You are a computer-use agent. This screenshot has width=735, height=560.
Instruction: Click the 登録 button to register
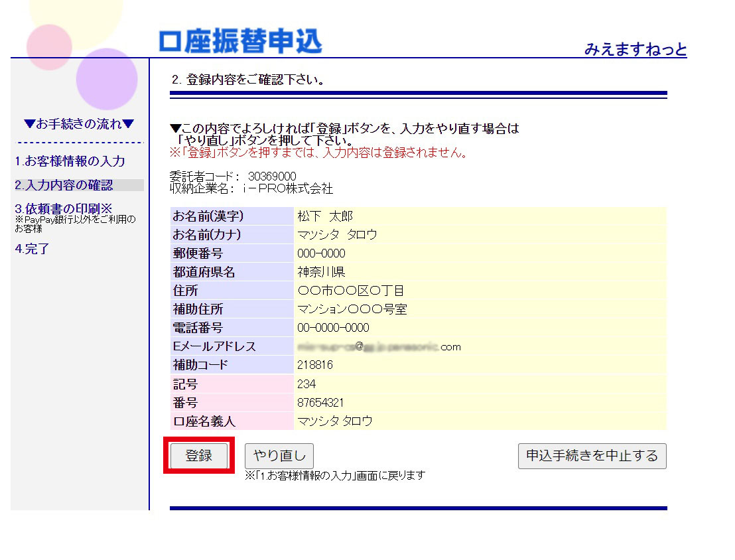point(199,456)
